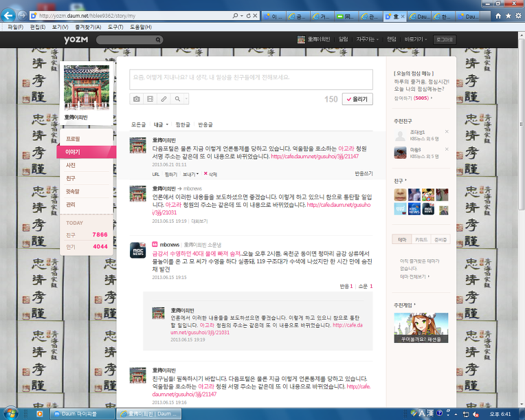Image resolution: width=525 pixels, height=420 pixels.
Task: Click the link attach icon
Action: [x=164, y=99]
